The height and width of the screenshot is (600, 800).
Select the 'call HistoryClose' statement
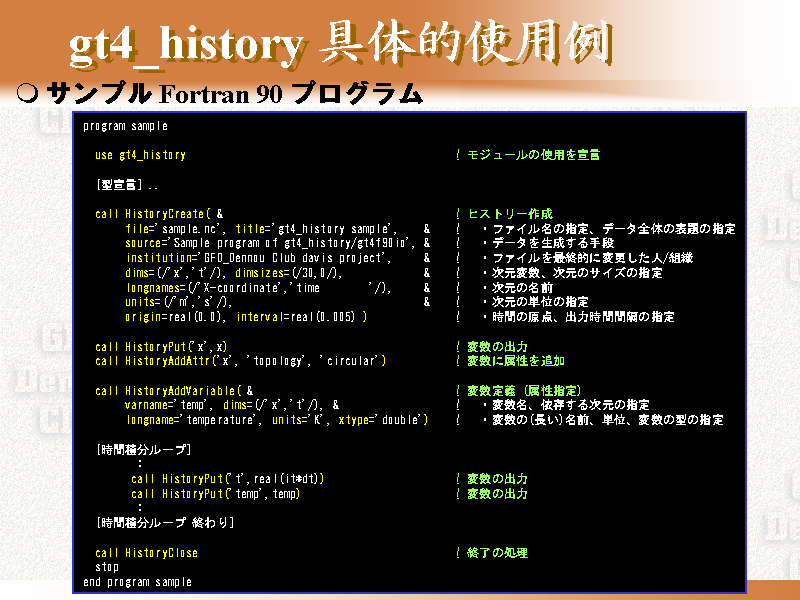click(146, 553)
